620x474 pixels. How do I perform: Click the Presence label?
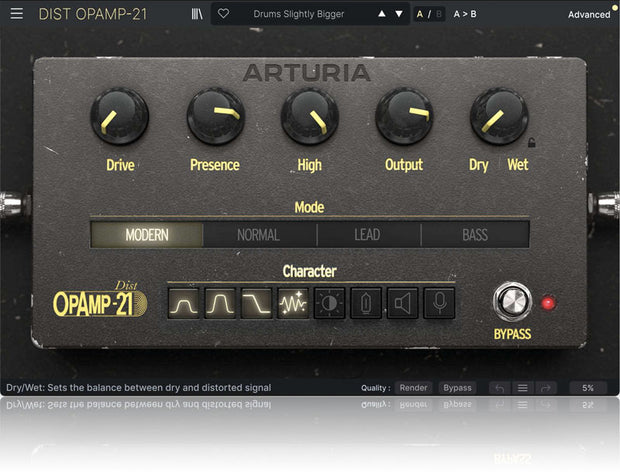point(215,165)
